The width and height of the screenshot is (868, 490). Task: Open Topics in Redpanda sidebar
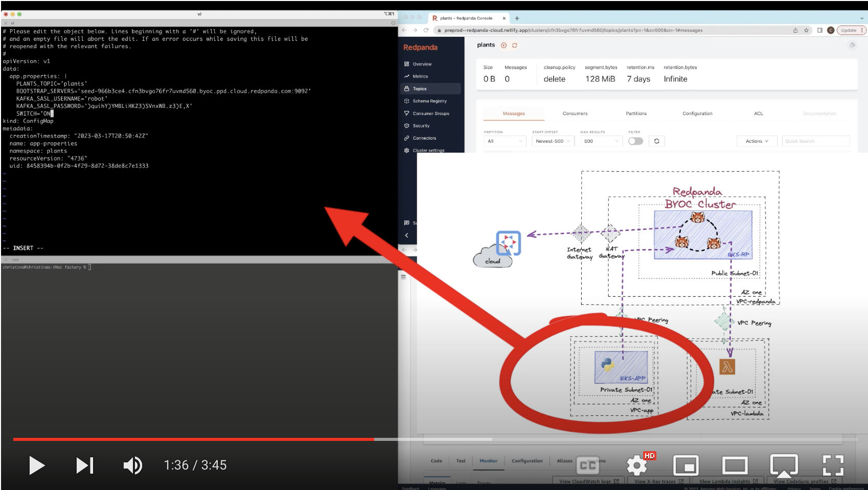click(x=430, y=88)
